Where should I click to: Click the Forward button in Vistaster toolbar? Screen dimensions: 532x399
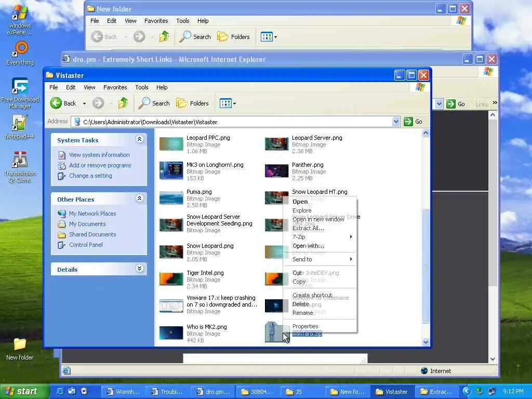[x=98, y=103]
